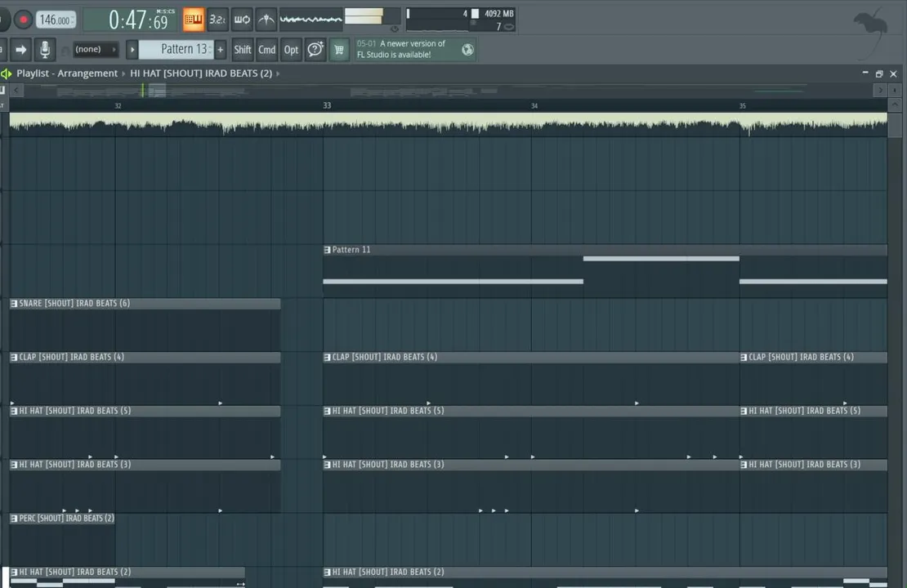This screenshot has height=588, width=907.
Task: Expand arrow after HI HAT breadcrumb title
Action: 279,73
